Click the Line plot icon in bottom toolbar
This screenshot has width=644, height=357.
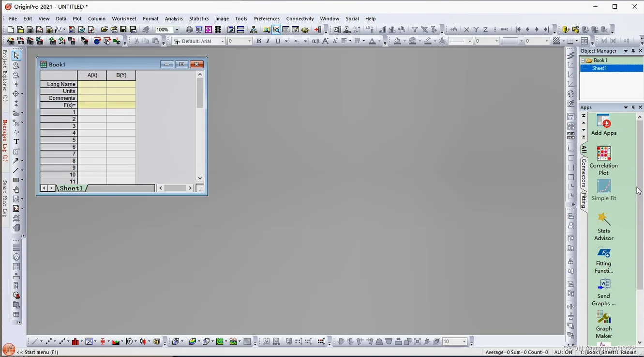pos(34,341)
